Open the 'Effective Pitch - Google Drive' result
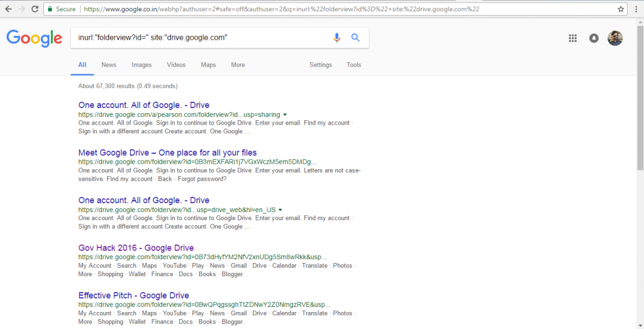The height and width of the screenshot is (329, 644). [133, 296]
